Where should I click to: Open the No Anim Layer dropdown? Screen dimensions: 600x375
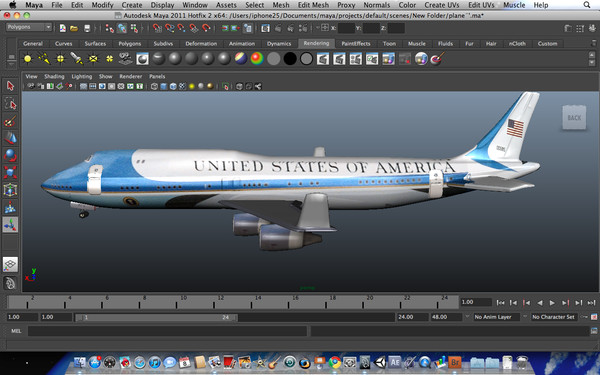click(496, 317)
